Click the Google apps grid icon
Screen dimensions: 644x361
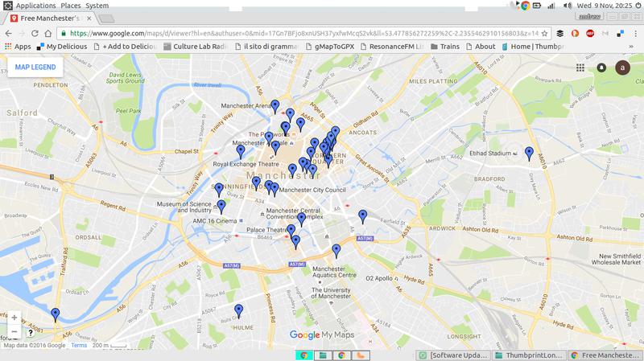pos(580,68)
